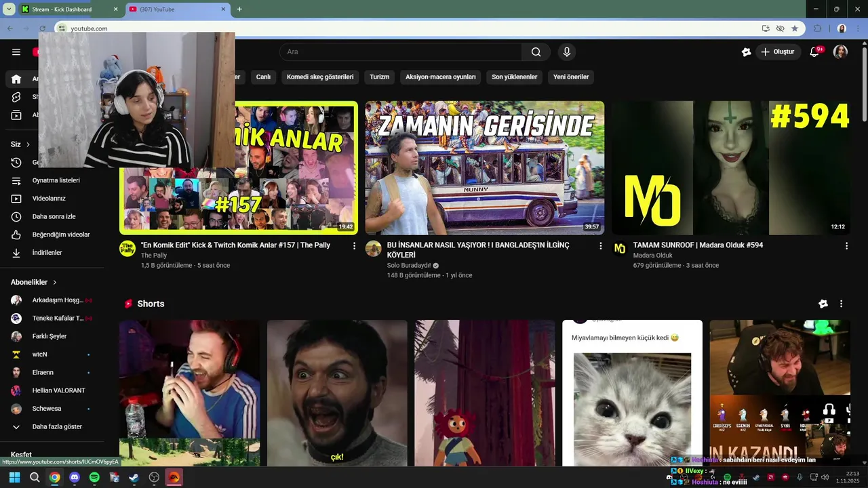Open the kitten Short thumbnail
The width and height of the screenshot is (868, 488).
point(632,393)
